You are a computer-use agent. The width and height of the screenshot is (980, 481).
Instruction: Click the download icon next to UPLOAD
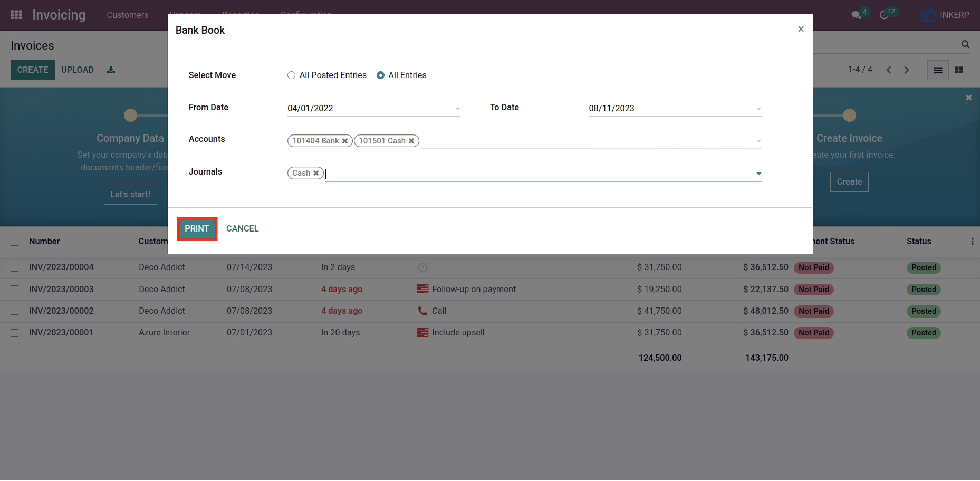[111, 70]
